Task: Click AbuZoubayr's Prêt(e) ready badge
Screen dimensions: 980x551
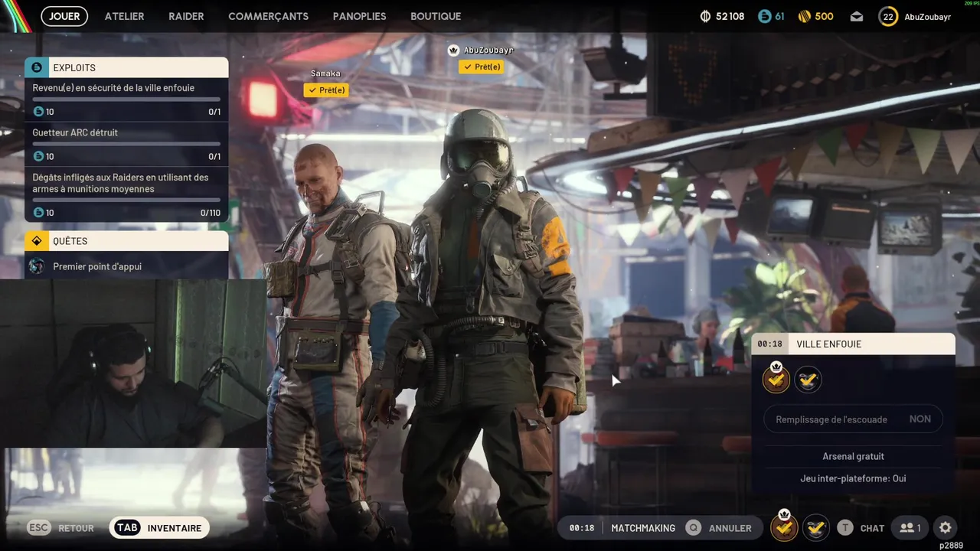Action: [481, 67]
